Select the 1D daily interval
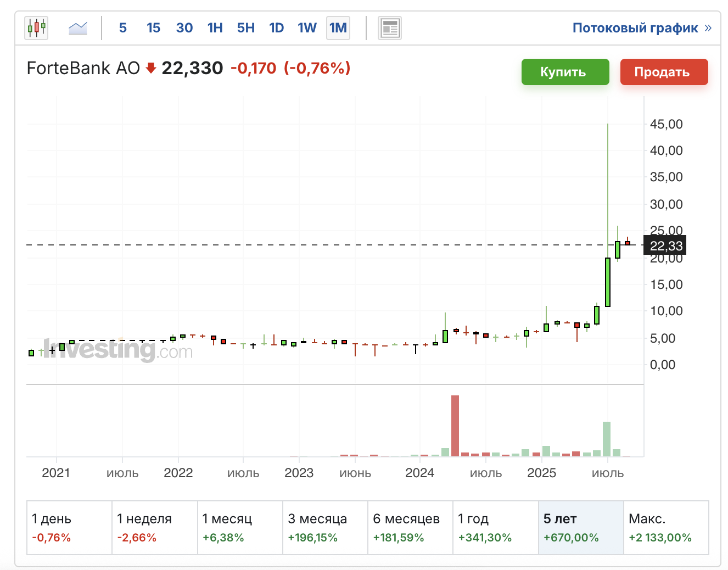 pos(276,28)
